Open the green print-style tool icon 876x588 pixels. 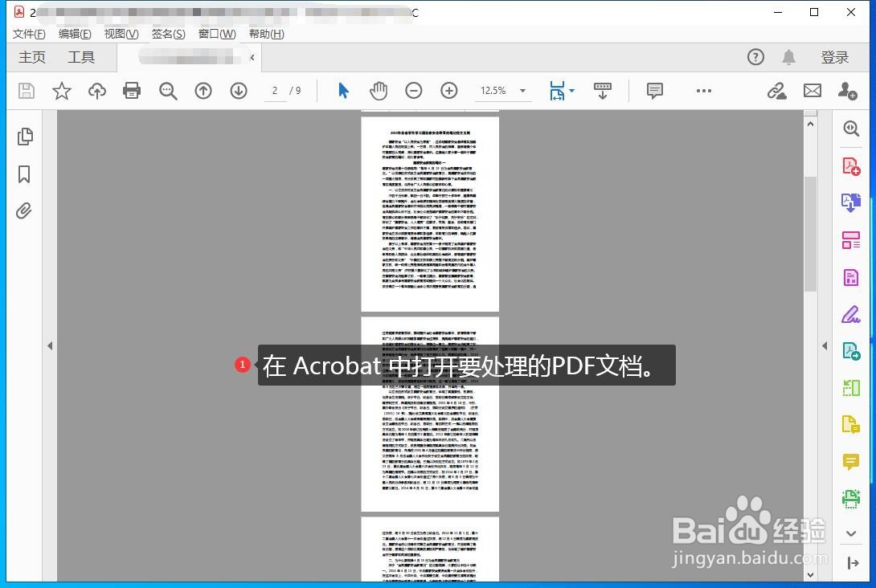coord(851,498)
